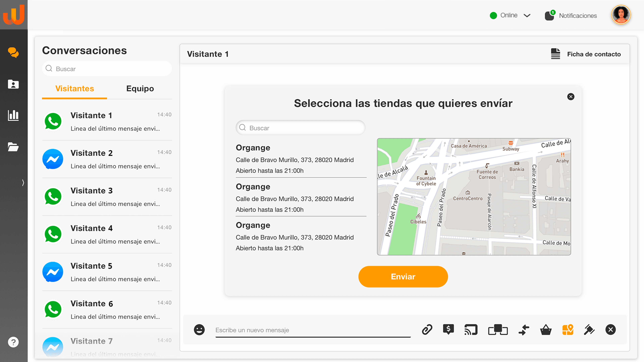
Task: Click the attach link icon in message bar
Action: tap(427, 329)
